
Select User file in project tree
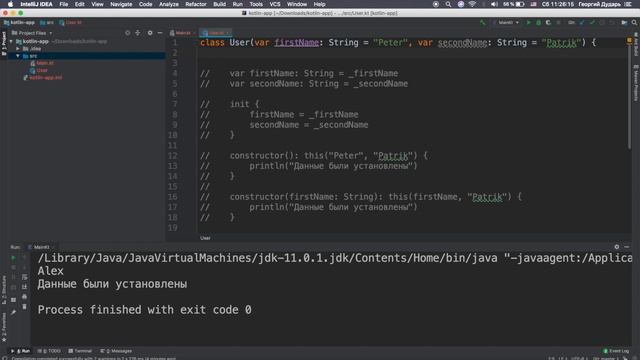click(x=39, y=71)
